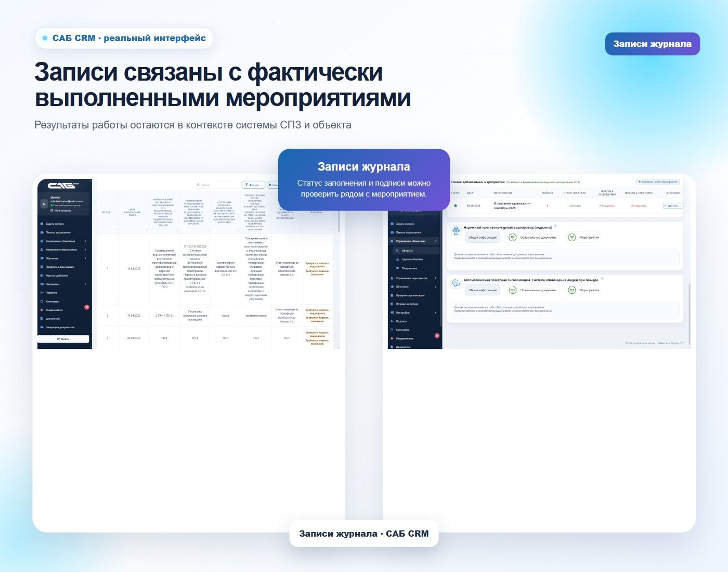
Task: Click the hydrant system icon
Action: click(x=456, y=230)
